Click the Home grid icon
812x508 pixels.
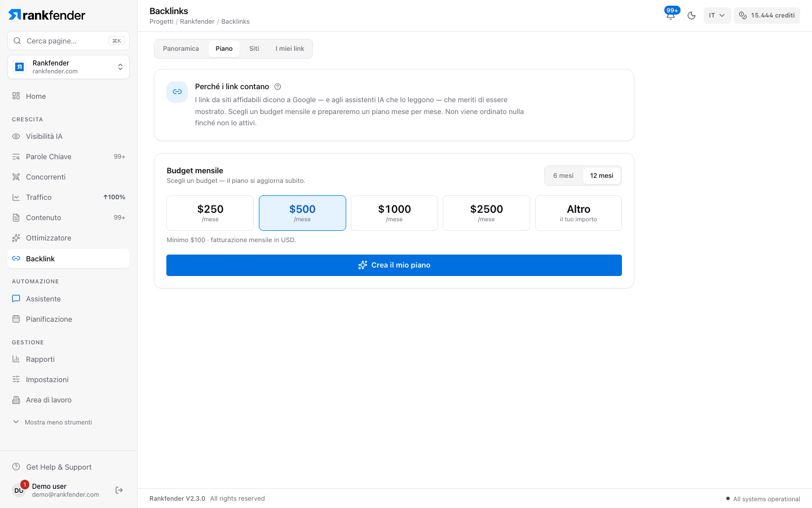click(x=16, y=96)
